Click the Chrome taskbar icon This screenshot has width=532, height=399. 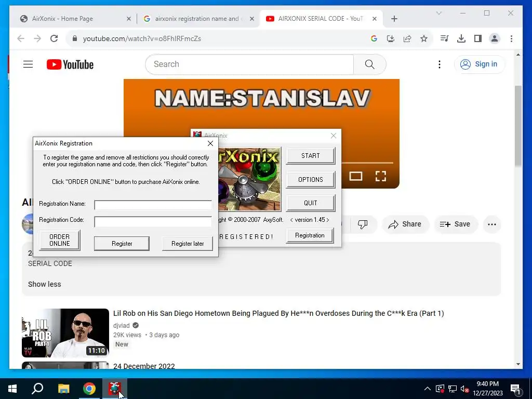click(x=89, y=389)
